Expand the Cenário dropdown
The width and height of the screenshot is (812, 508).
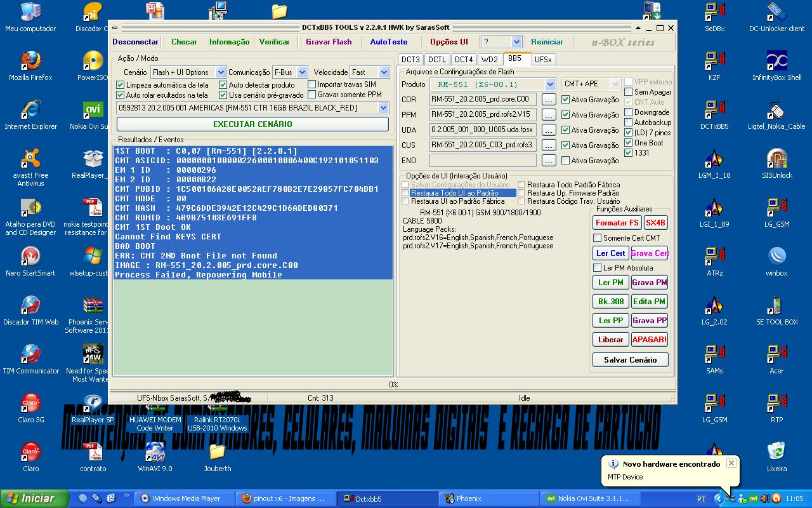221,72
